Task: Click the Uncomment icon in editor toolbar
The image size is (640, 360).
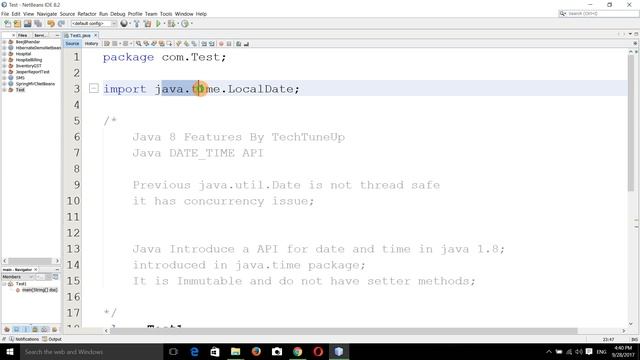Action: click(246, 44)
